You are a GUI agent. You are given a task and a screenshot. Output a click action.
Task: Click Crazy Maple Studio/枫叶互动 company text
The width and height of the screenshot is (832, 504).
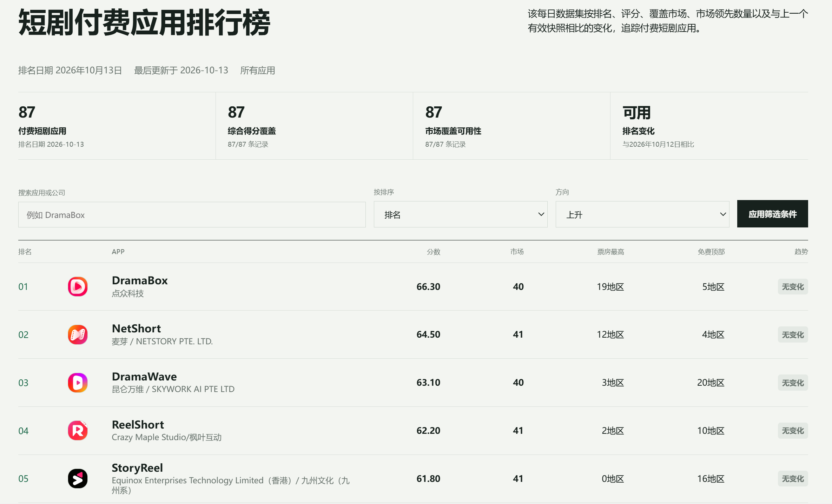167,437
